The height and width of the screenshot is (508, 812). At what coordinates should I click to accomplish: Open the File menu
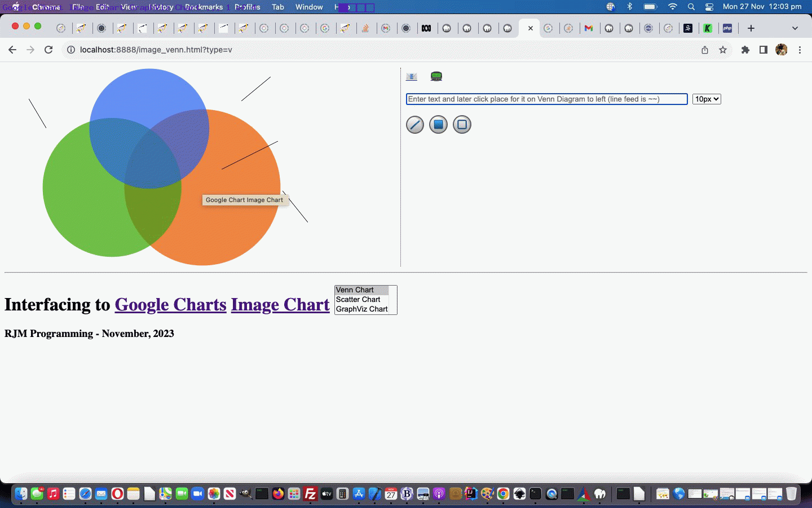(78, 7)
